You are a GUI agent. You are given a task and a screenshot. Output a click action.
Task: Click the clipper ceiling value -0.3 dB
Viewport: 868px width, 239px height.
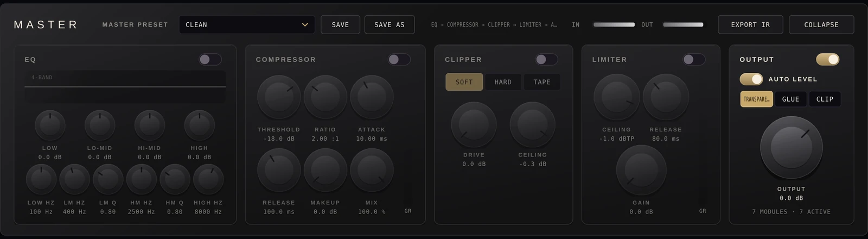[533, 163]
